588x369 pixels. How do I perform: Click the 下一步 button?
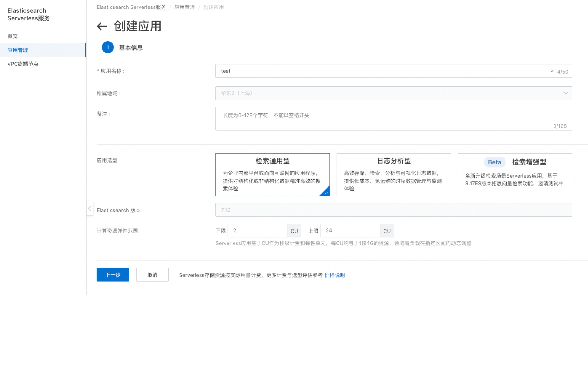point(113,274)
